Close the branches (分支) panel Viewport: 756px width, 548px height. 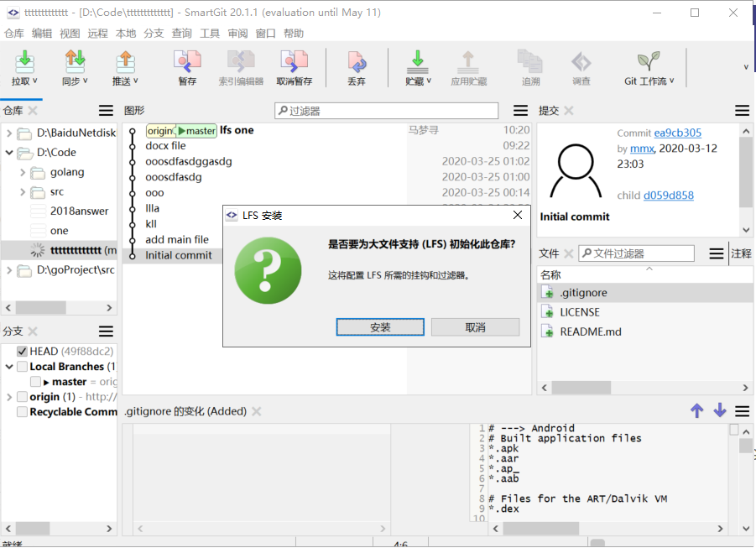point(32,331)
